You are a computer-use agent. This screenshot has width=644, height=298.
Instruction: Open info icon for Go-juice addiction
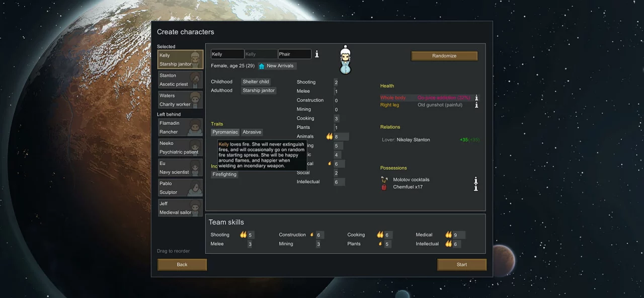point(476,98)
